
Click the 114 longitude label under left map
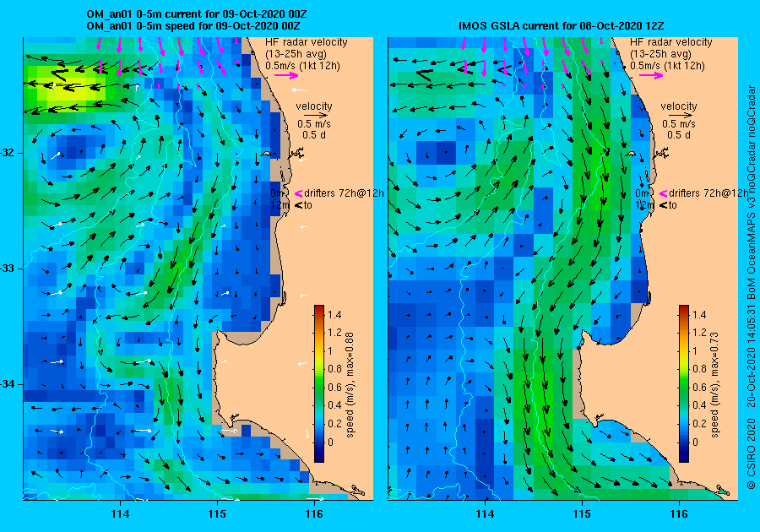(x=120, y=514)
